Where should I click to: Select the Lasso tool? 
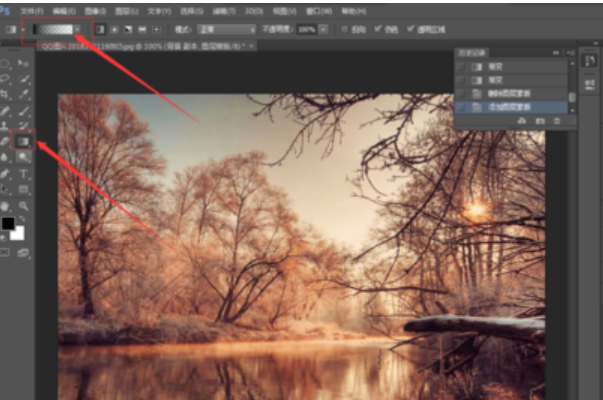point(5,79)
